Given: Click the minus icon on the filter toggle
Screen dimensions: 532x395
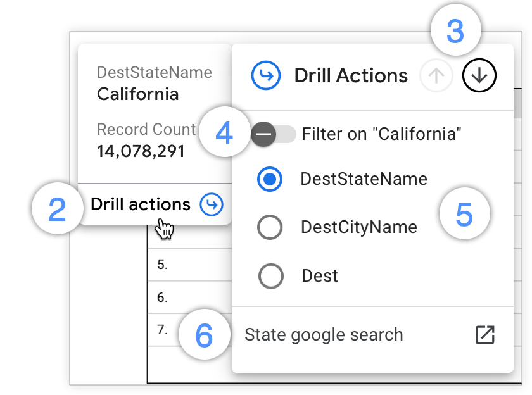Looking at the screenshot, I should (x=264, y=134).
